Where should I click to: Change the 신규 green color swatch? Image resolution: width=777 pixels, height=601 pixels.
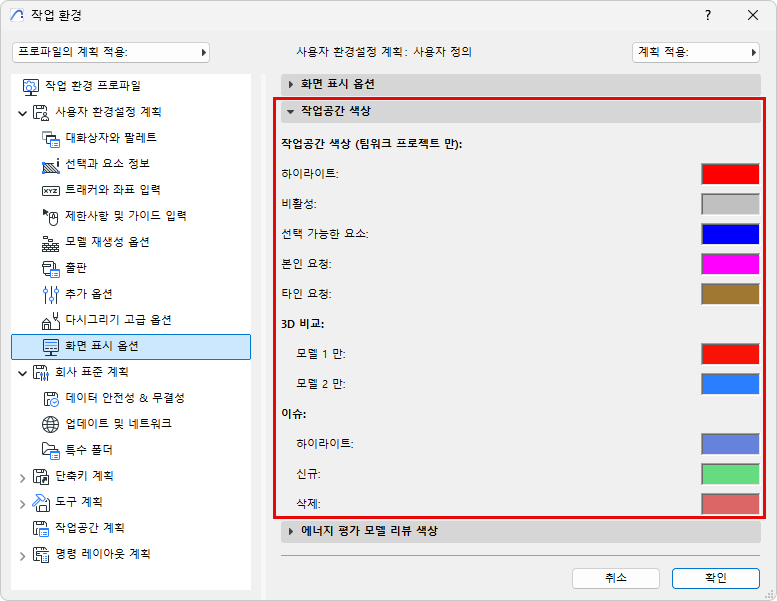(730, 474)
